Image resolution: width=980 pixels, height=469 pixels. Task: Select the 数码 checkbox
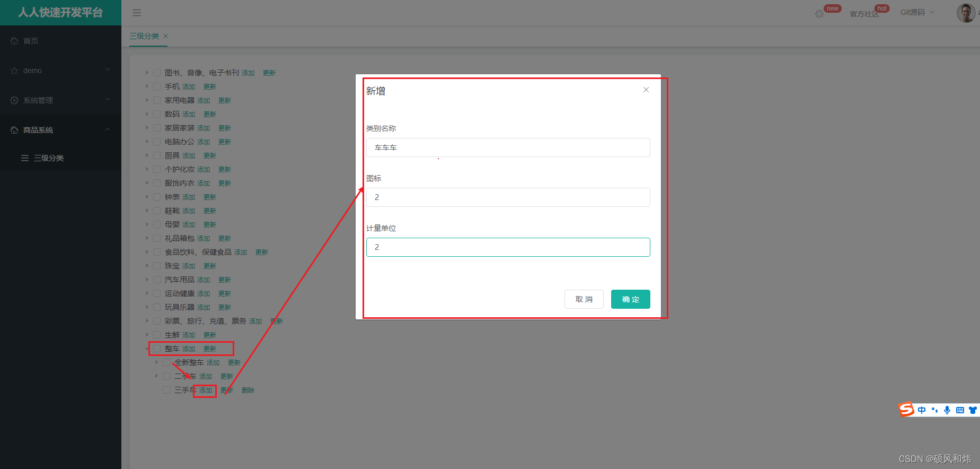157,114
